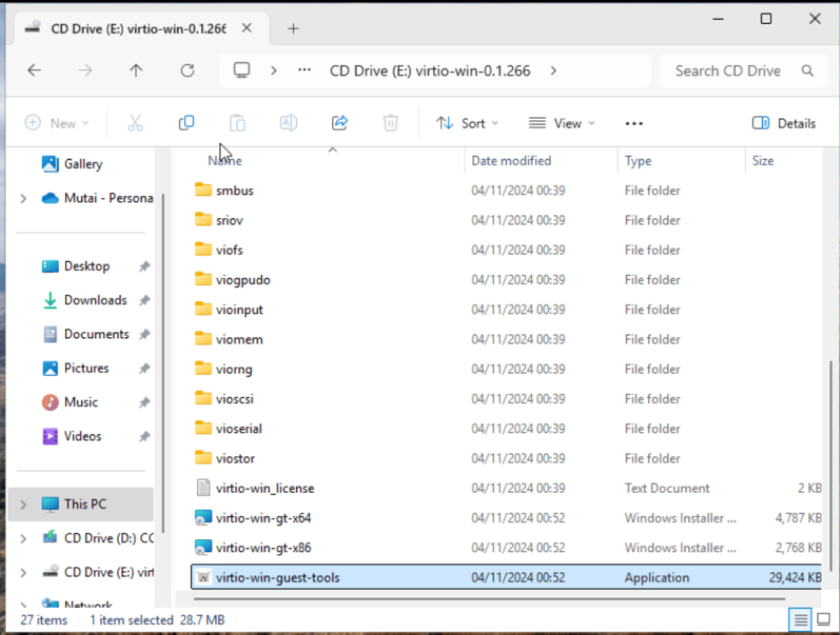Click the Share icon in toolbar
Viewport: 840px width, 635px height.
[x=340, y=123]
